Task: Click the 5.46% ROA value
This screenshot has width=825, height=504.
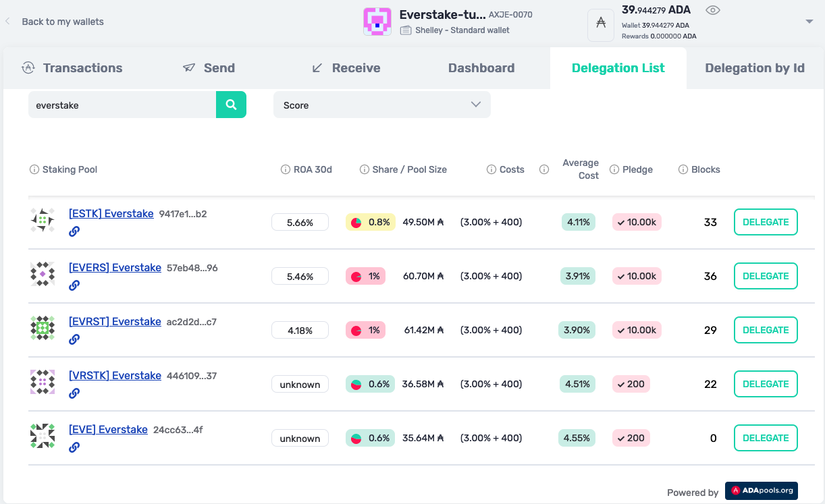Action: pyautogui.click(x=300, y=276)
